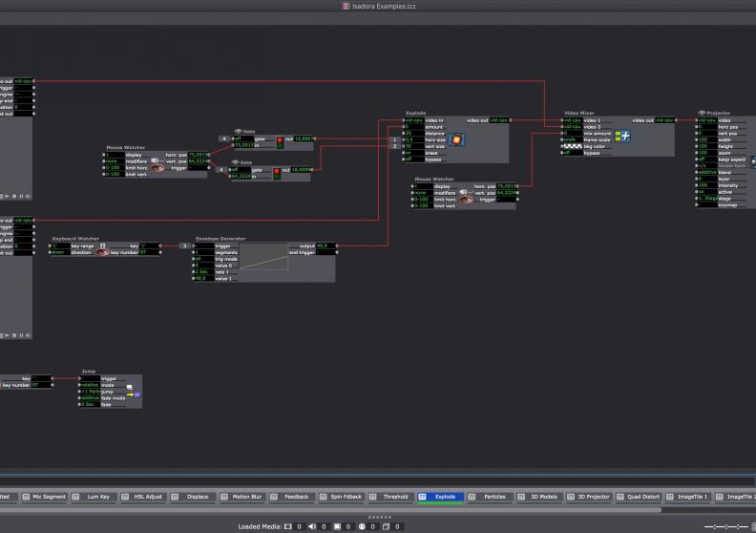
Task: Click play on the upper movie player actor
Action: 7,197
